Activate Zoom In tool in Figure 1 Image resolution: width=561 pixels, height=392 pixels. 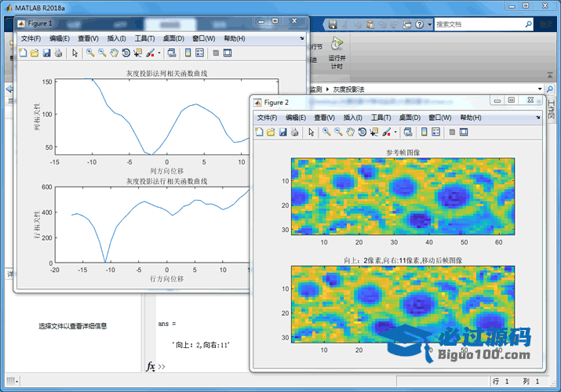pos(90,53)
